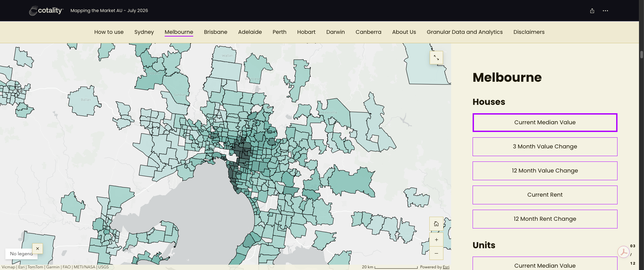Zoom out on the map
Viewport: 644px width, 270px height.
point(436,253)
